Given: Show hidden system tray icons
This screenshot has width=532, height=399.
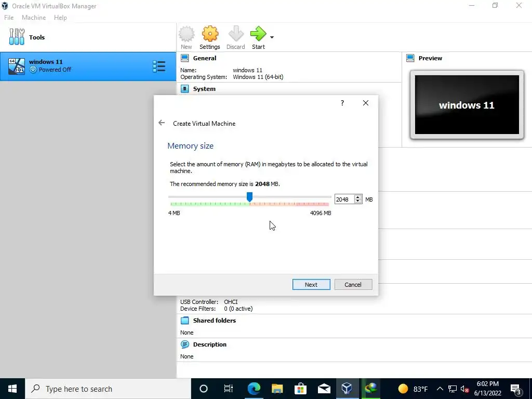Looking at the screenshot, I should 440,389.
